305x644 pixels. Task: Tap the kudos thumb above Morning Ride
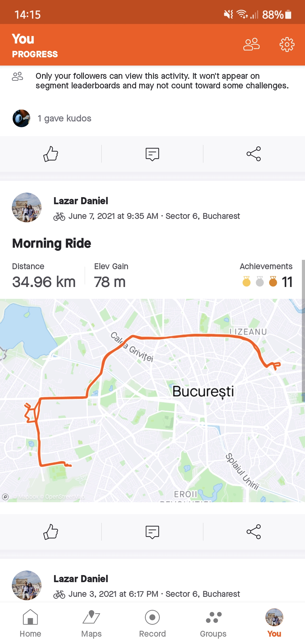pos(51,154)
